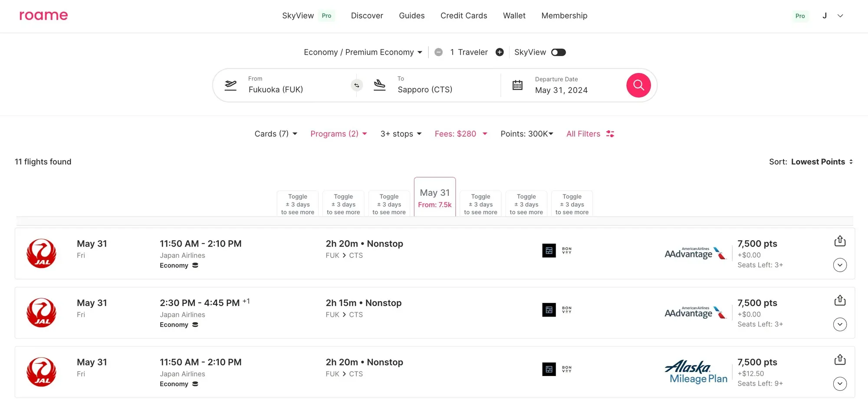Image resolution: width=868 pixels, height=402 pixels.
Task: Add a traveler with plus icon
Action: 500,52
